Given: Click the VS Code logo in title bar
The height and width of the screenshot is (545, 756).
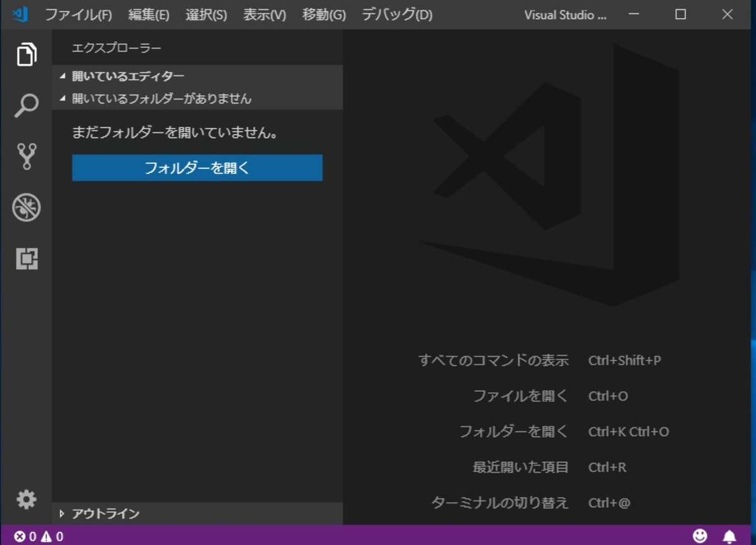Looking at the screenshot, I should (x=20, y=14).
